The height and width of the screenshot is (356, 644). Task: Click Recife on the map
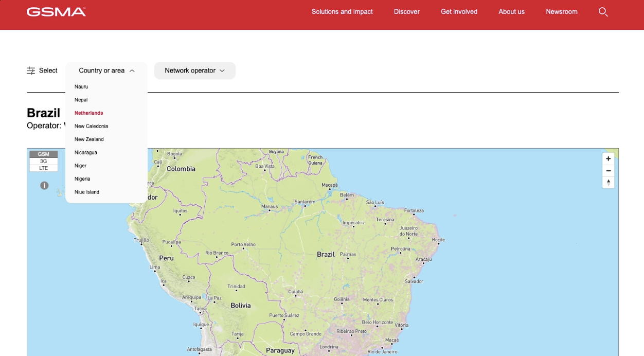(x=438, y=240)
